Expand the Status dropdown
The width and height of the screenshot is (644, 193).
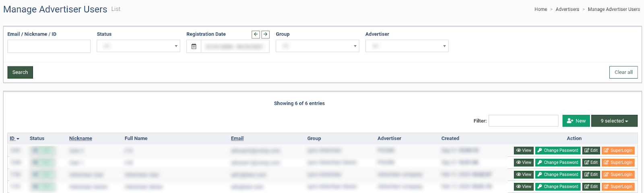[x=138, y=46]
